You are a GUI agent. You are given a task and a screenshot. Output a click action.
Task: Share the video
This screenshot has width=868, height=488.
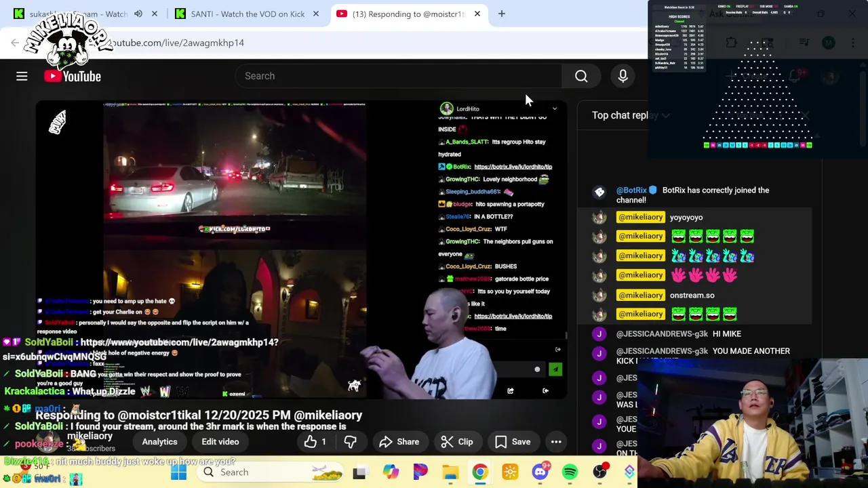(x=399, y=442)
